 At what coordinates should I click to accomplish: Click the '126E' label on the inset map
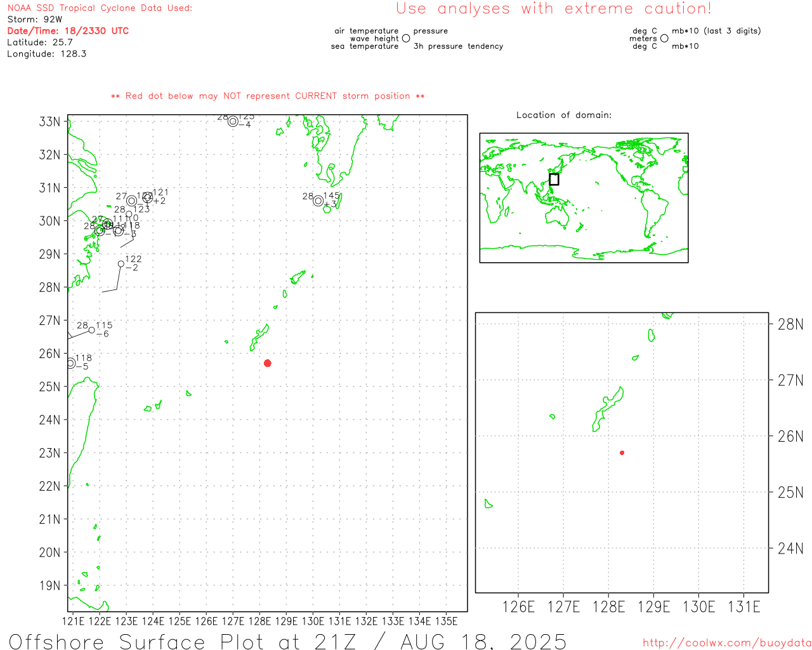click(518, 607)
